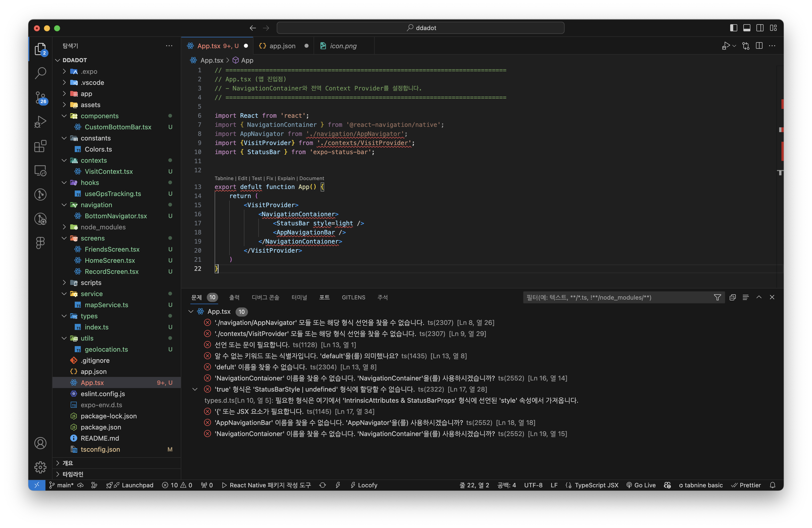Screen dimensions: 812x528
Task: Open the Figma extension icon in activity bar
Action: tap(40, 243)
